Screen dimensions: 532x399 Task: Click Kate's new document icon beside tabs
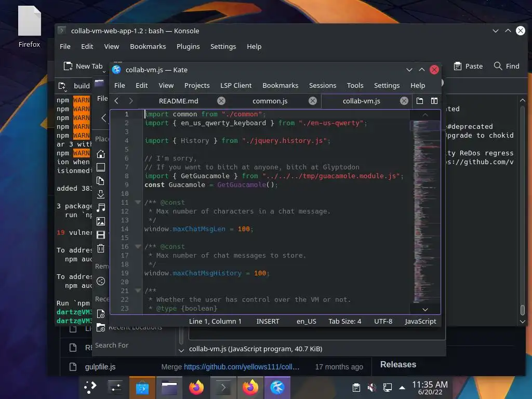[420, 101]
